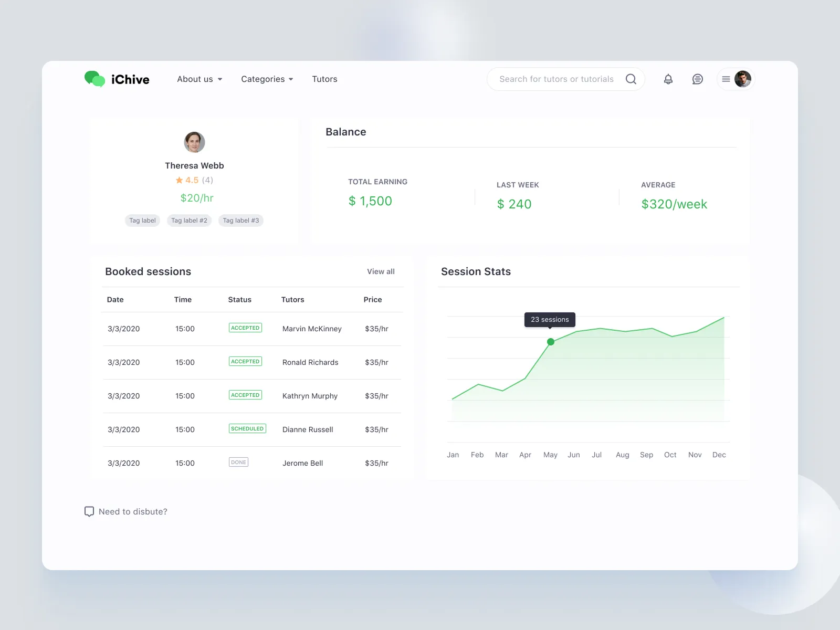840x630 pixels.
Task: Click the user avatar in header
Action: (743, 79)
